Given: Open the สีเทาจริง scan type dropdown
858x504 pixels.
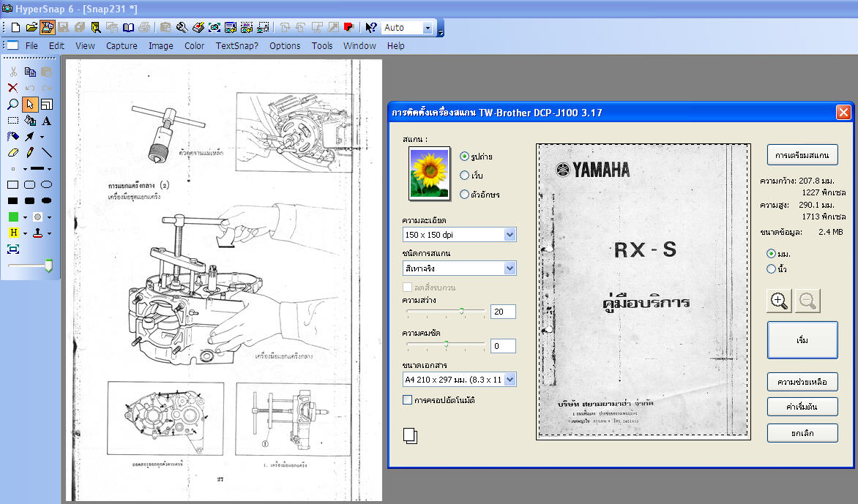Looking at the screenshot, I should (x=510, y=268).
